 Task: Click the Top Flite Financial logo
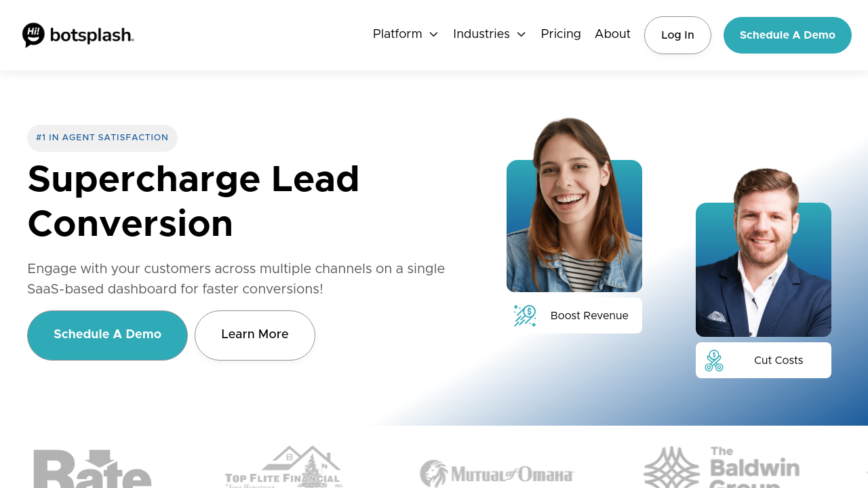pos(283,468)
